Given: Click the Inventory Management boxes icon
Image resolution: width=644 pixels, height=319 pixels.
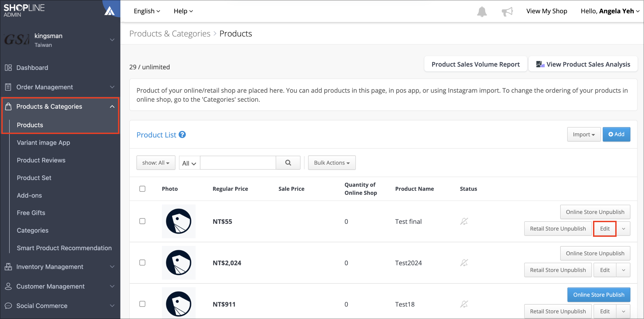Looking at the screenshot, I should click(x=8, y=267).
